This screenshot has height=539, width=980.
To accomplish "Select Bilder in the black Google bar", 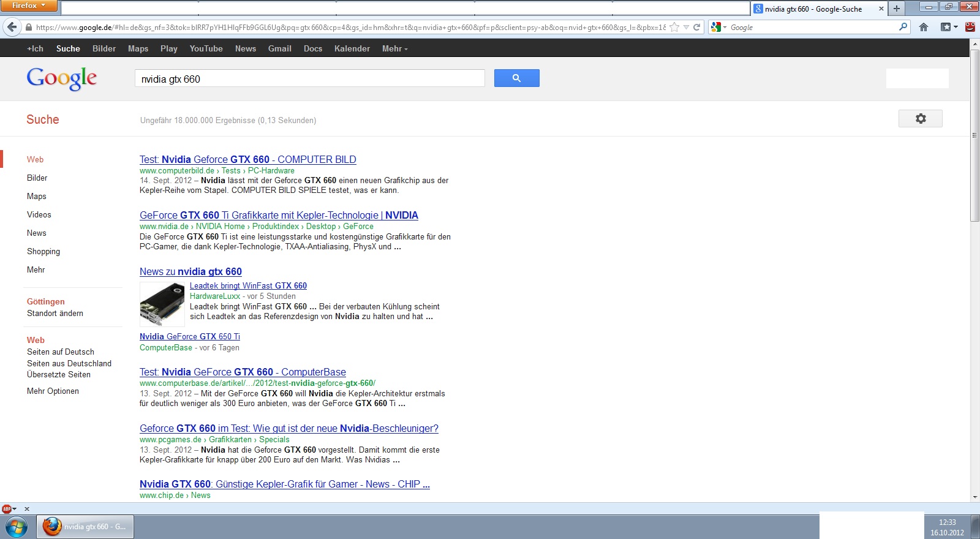I will point(104,48).
